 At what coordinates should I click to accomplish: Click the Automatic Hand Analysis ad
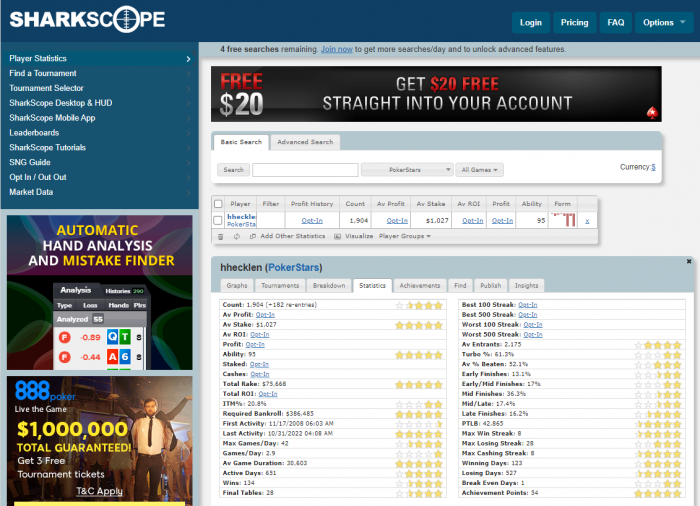point(100,293)
